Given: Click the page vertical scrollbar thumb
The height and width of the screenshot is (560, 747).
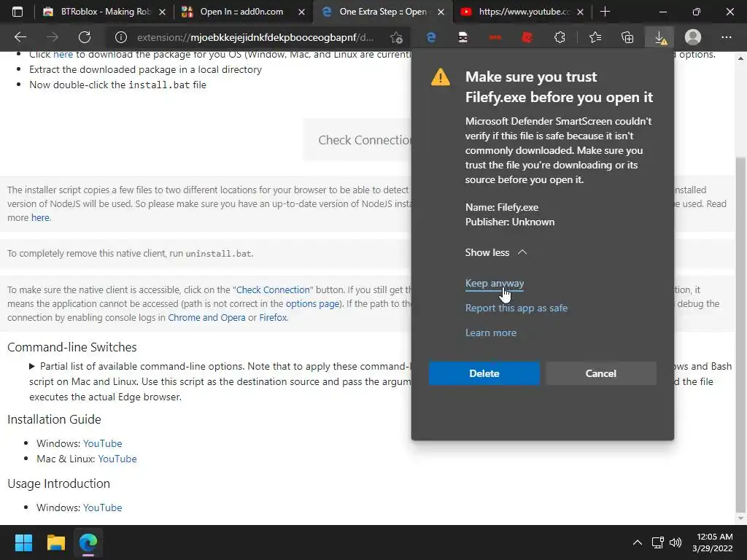Looking at the screenshot, I should (741, 333).
